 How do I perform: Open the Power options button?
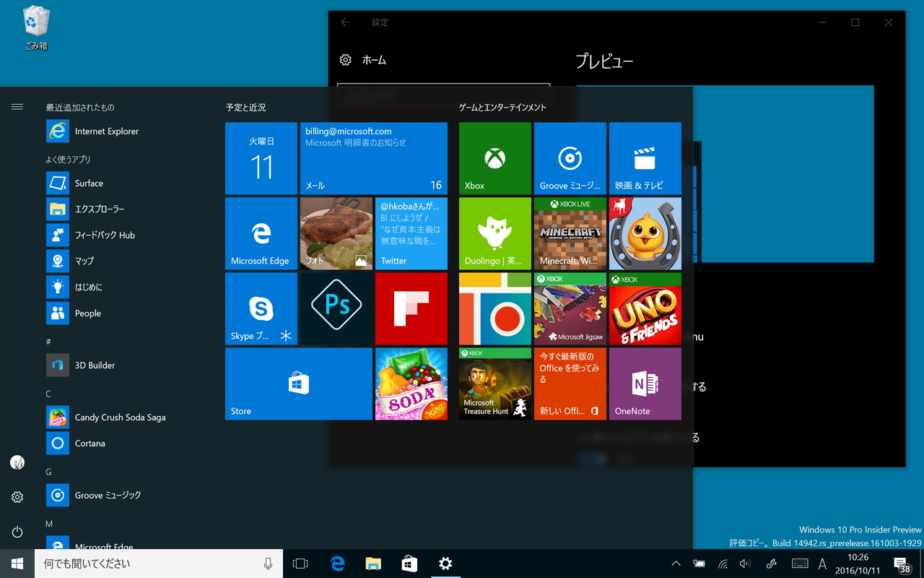(x=17, y=532)
